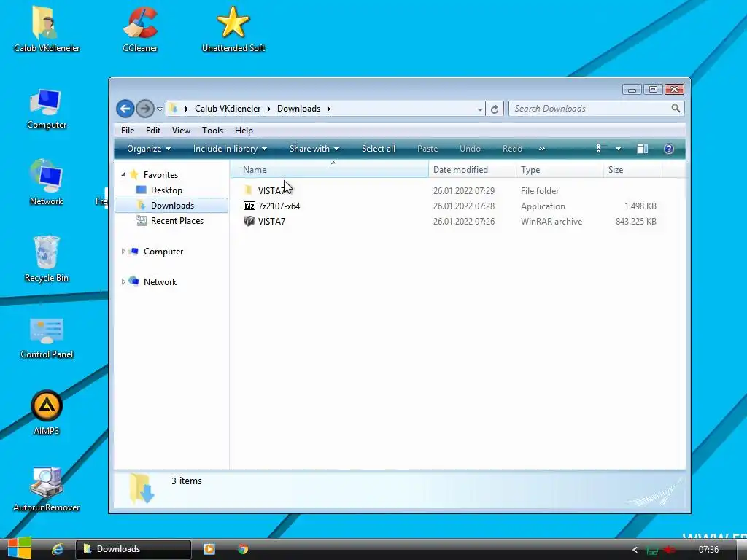The image size is (747, 560).
Task: Open Control Panel desktop icon
Action: [x=46, y=337]
